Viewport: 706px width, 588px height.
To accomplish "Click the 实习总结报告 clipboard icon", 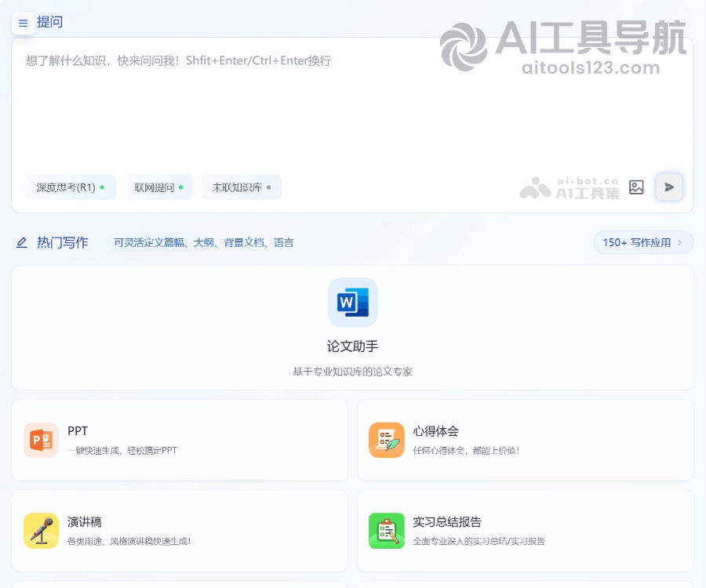I will pyautogui.click(x=386, y=531).
